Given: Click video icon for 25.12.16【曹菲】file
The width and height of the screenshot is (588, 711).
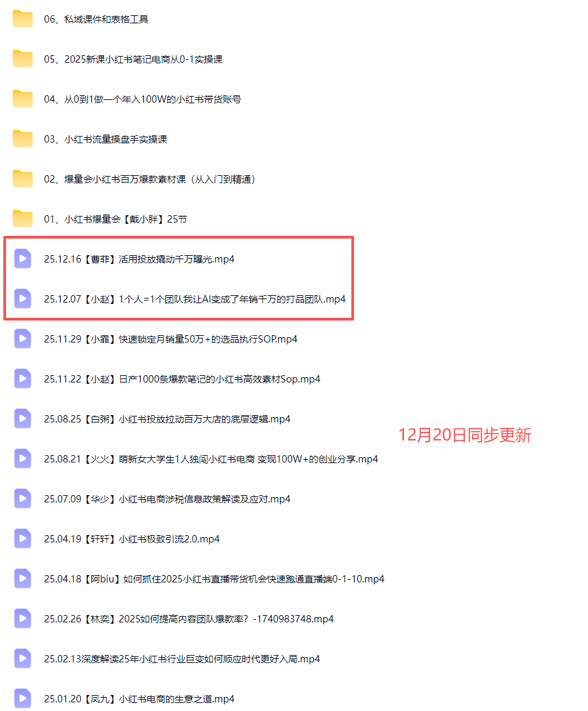Looking at the screenshot, I should pyautogui.click(x=22, y=259).
